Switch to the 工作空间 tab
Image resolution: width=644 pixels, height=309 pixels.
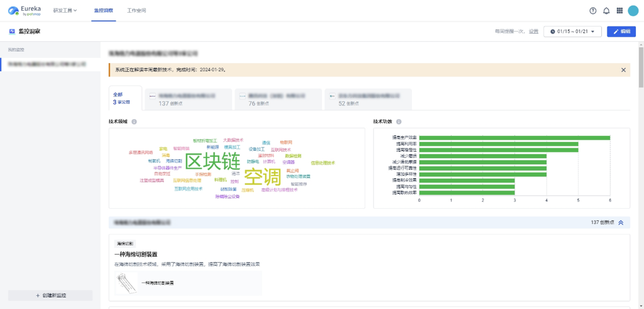click(136, 11)
